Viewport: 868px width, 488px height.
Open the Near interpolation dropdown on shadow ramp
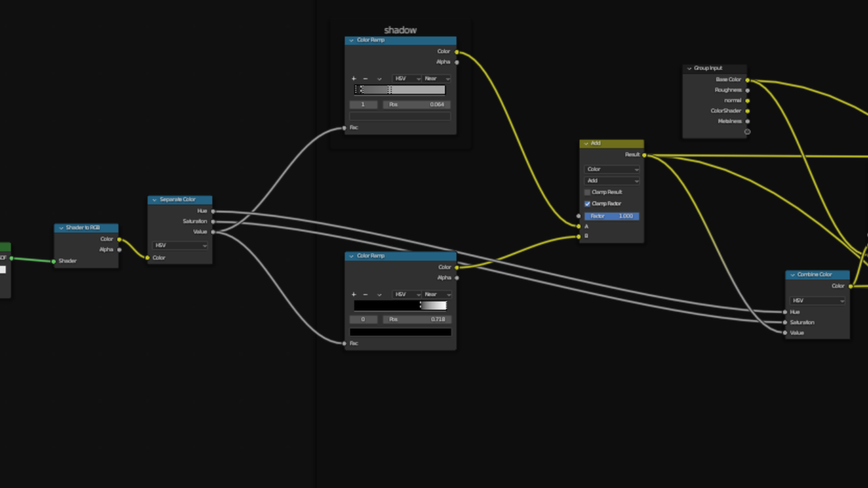[435, 79]
